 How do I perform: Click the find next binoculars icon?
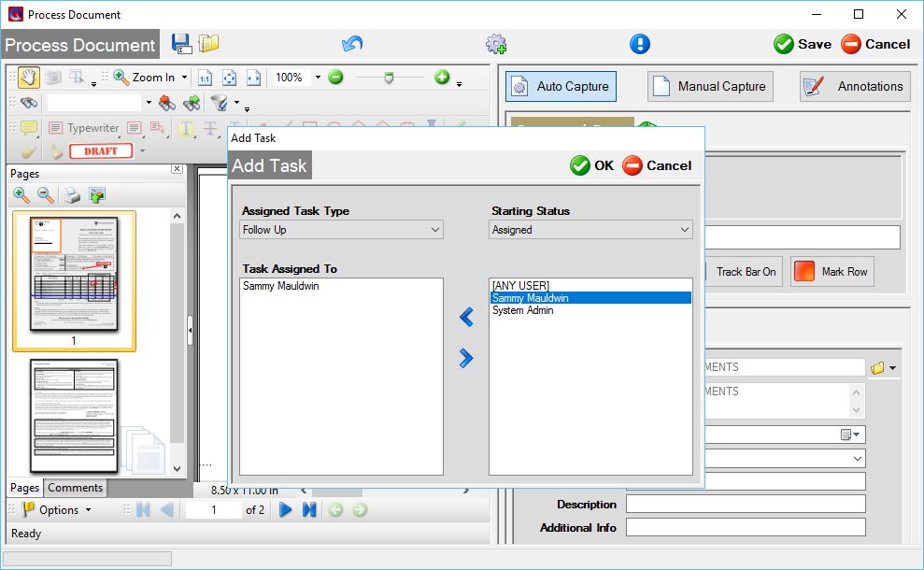[192, 103]
